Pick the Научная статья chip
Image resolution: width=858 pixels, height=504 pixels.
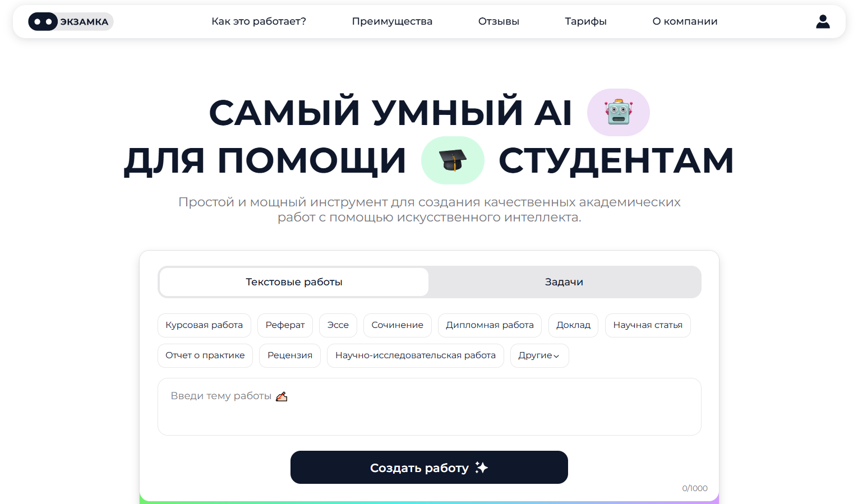pos(648,325)
